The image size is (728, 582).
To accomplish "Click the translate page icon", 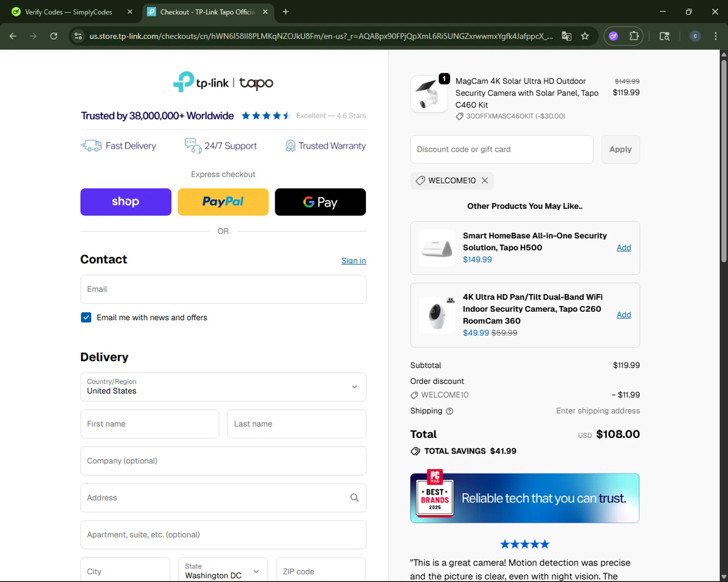I will coord(566,36).
